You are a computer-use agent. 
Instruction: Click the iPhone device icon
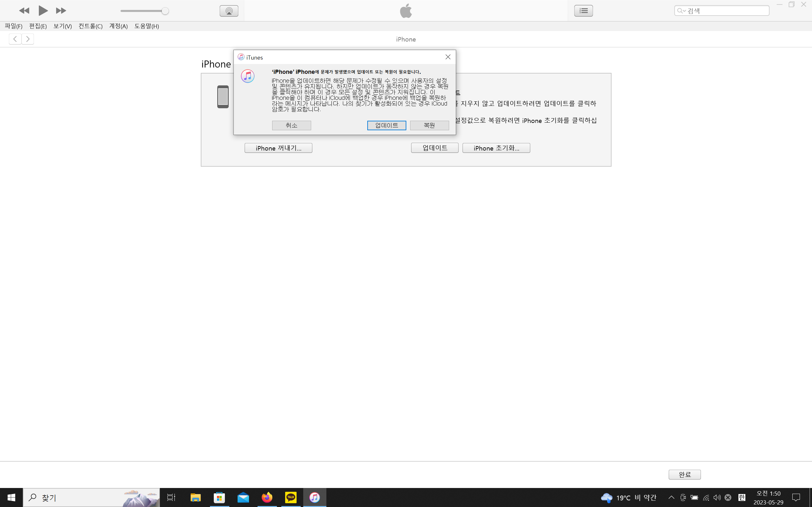(223, 97)
